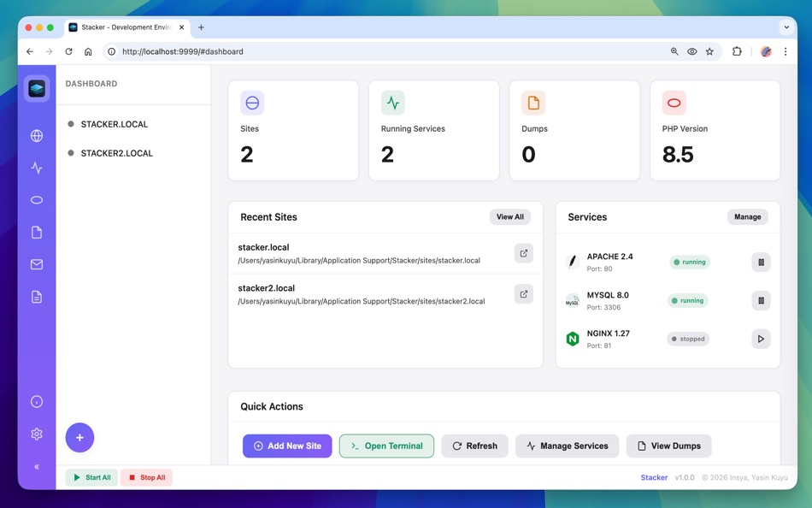Select STACKER2.LOCAL in the host list
This screenshot has width=812, height=508.
pyautogui.click(x=118, y=153)
